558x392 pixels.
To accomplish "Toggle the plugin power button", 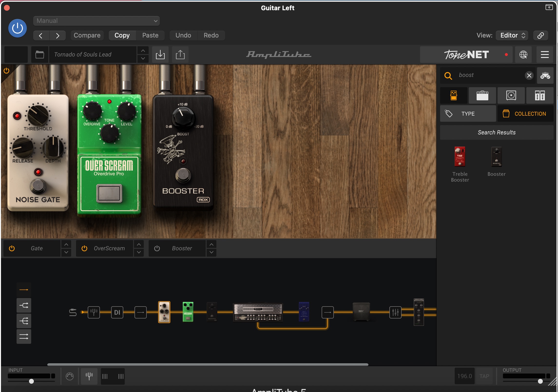I will click(18, 28).
